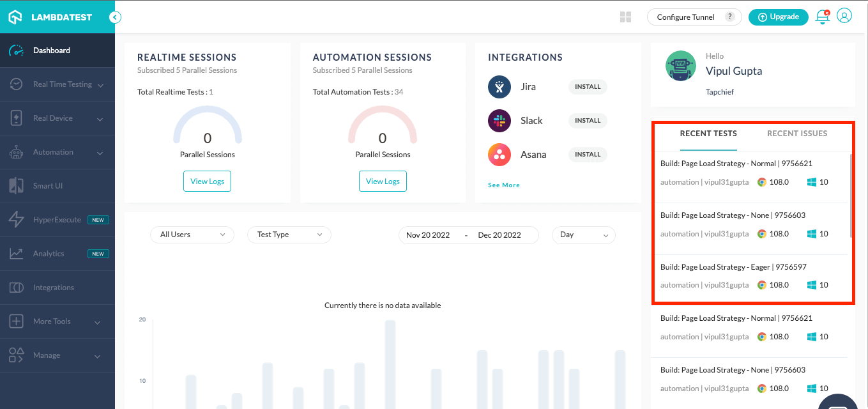This screenshot has width=868, height=409.
Task: Open the grid apps icon in header
Action: coord(626,17)
